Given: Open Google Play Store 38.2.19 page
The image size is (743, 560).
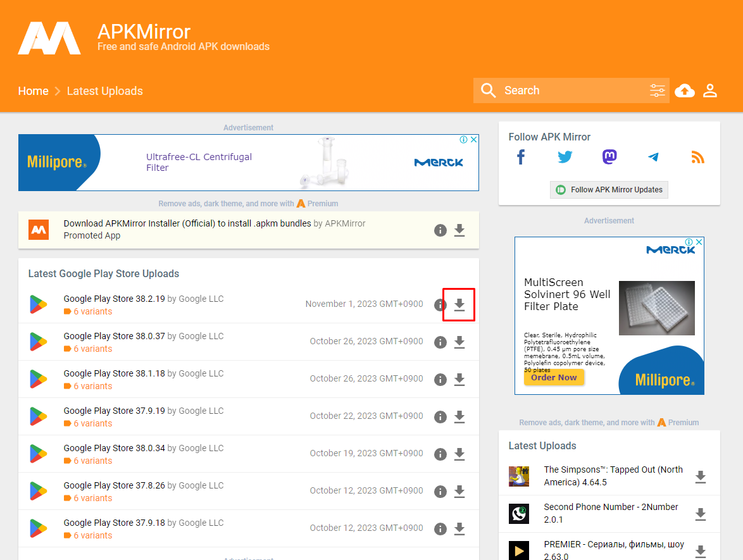Looking at the screenshot, I should tap(114, 299).
